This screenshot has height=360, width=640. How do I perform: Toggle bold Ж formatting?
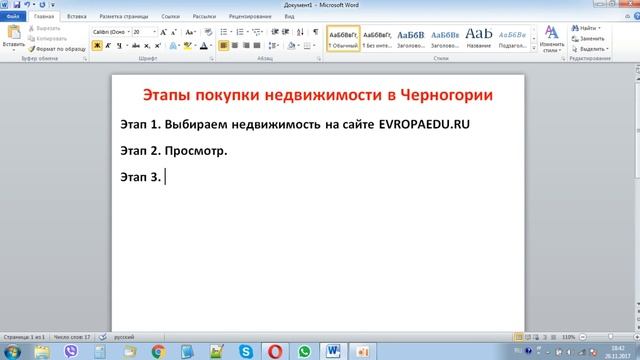[97, 45]
